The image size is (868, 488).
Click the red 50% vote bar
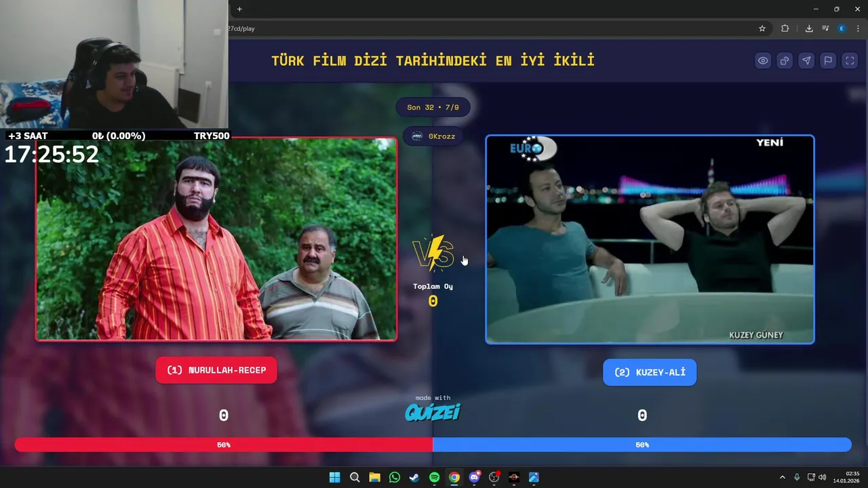[224, 445]
